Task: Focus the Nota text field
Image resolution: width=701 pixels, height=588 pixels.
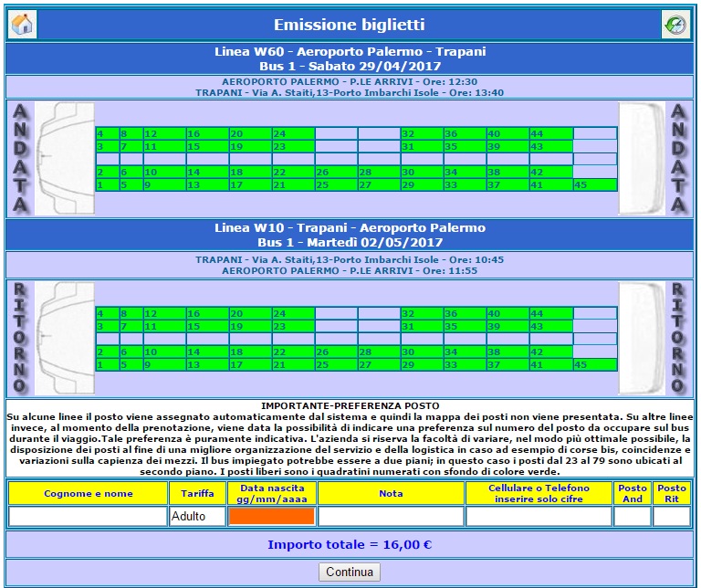Action: click(x=391, y=517)
